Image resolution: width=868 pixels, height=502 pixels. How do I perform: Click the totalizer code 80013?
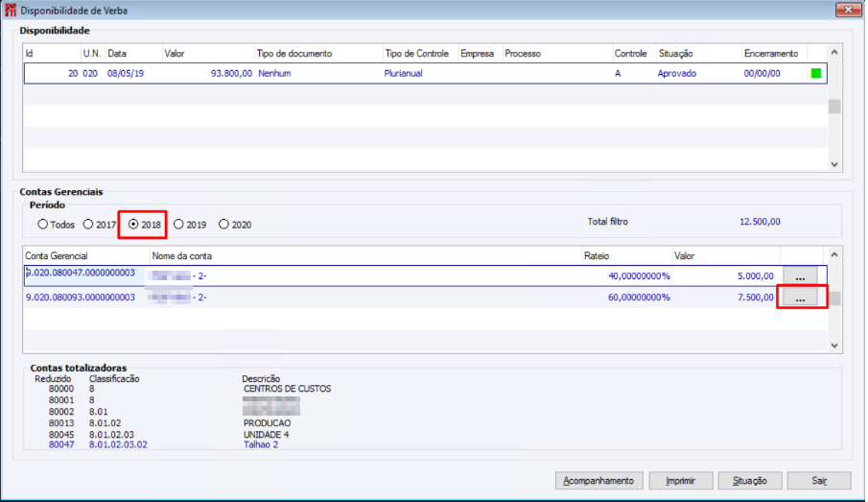point(61,423)
